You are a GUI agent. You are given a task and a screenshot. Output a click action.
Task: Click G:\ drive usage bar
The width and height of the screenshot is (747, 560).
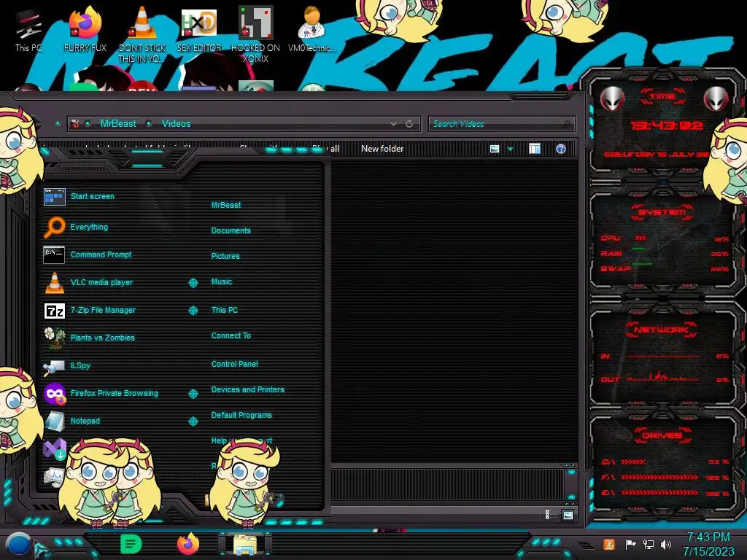click(659, 493)
